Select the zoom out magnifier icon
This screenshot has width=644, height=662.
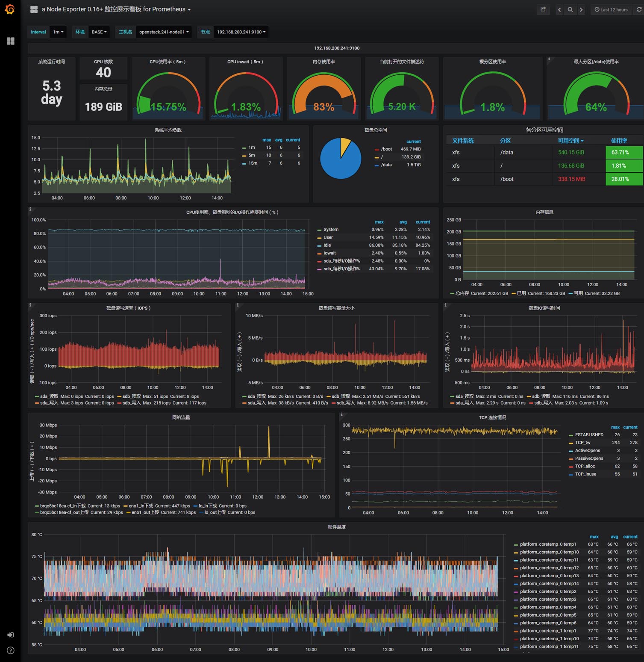[570, 9]
